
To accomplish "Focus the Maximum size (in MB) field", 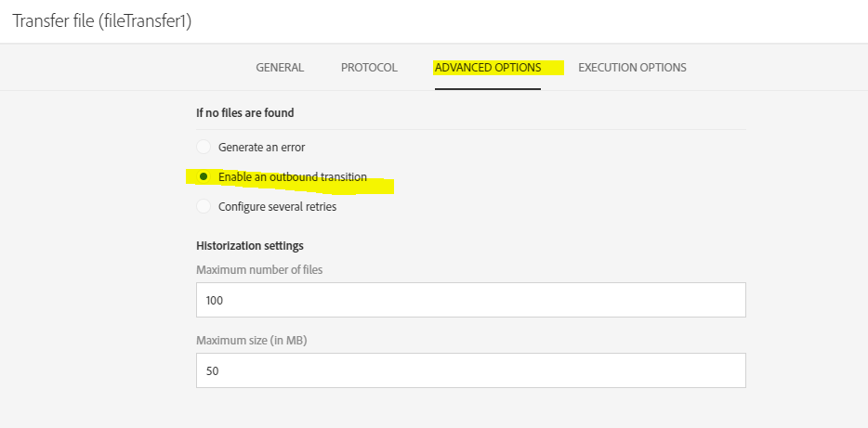I will pyautogui.click(x=470, y=370).
